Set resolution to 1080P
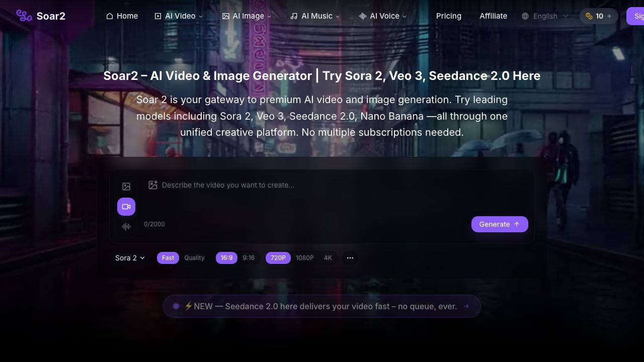The width and height of the screenshot is (644, 362). click(x=304, y=258)
